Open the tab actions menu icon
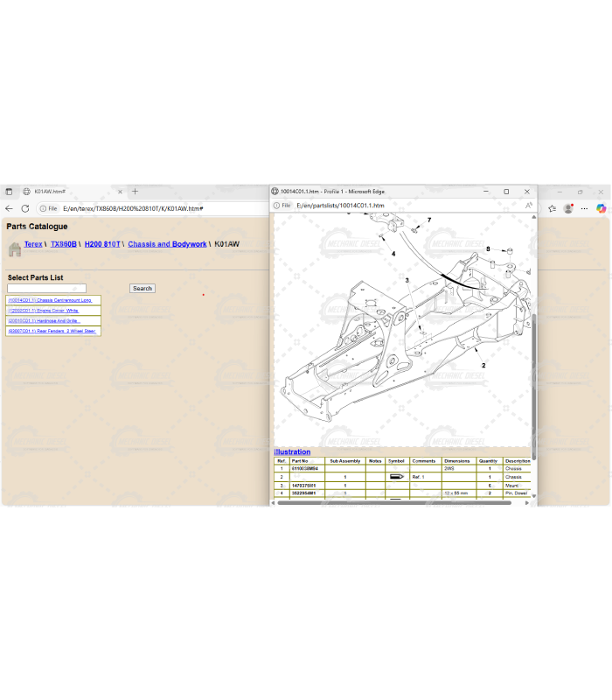Image resolution: width=612 pixels, height=700 pixels. 9,192
